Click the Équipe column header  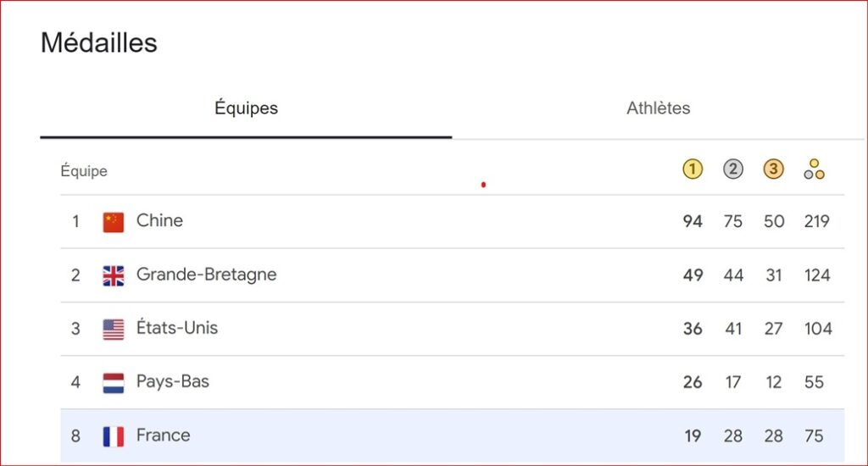pyautogui.click(x=84, y=171)
